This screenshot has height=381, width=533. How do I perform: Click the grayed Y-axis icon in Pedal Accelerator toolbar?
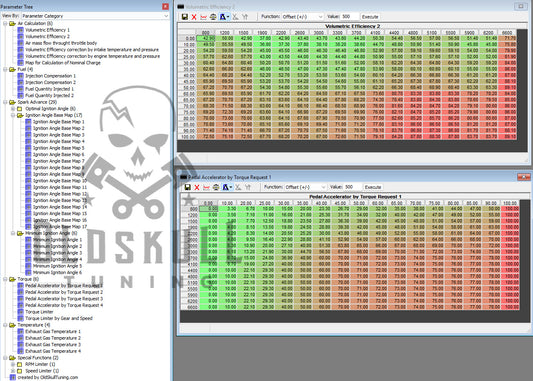247,187
